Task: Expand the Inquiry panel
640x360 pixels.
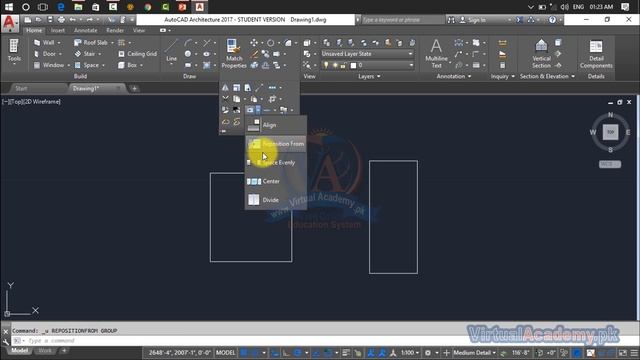Action: point(503,76)
